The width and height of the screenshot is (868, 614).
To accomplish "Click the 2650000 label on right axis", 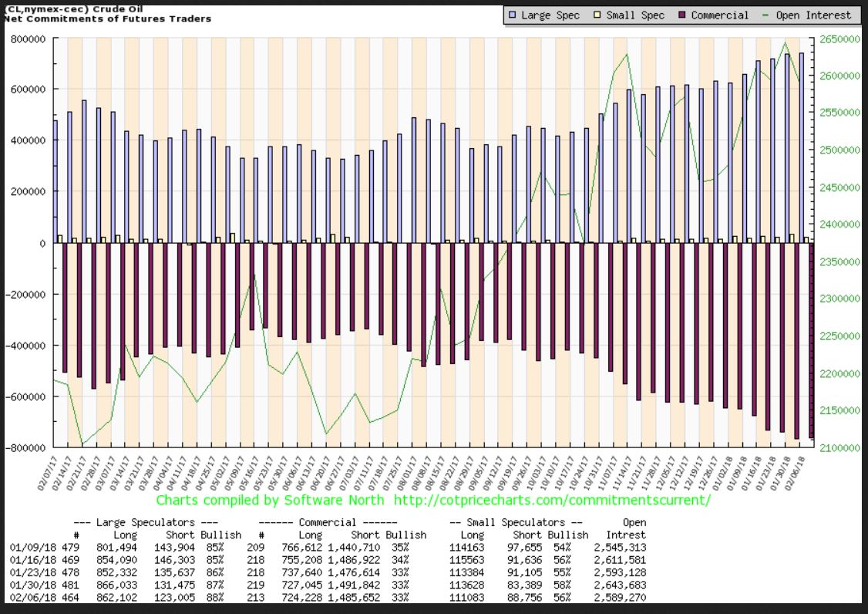I will coord(839,39).
